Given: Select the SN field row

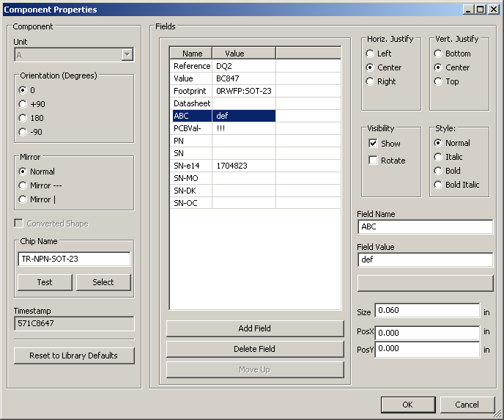Looking at the screenshot, I should 255,153.
